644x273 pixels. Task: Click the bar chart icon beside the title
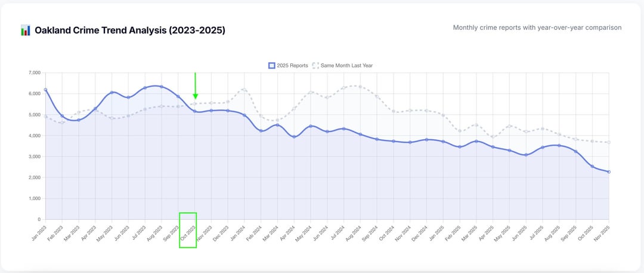click(25, 30)
